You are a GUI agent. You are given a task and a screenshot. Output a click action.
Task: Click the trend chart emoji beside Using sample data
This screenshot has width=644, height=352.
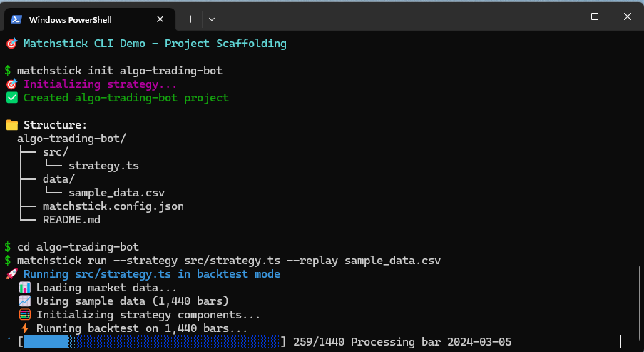coord(25,301)
